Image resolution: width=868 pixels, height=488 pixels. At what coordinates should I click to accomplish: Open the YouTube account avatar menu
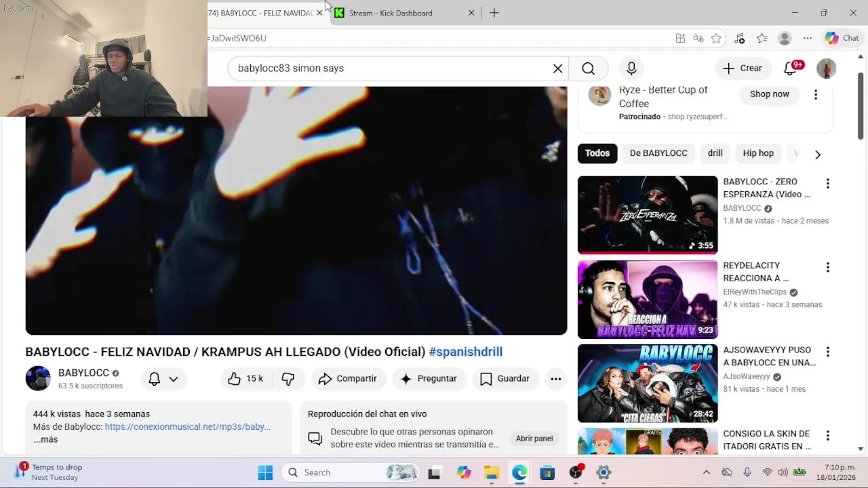[x=826, y=68]
